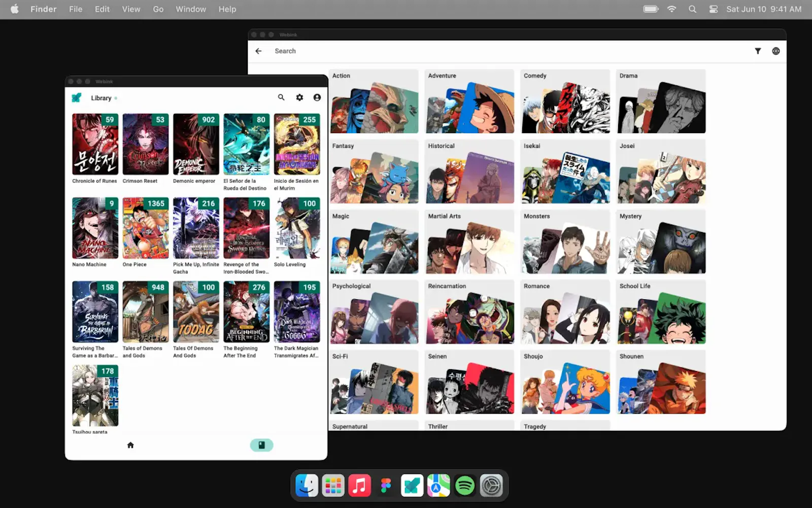
Task: Open Finder from the dock
Action: [x=307, y=486]
